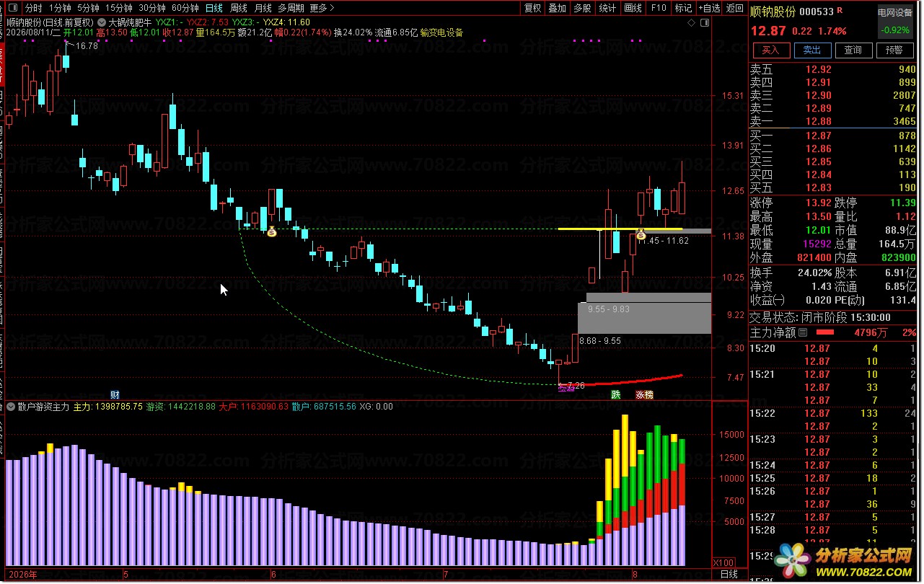Switch to the 15分钟 chart period
This screenshot has height=584, width=924.
[118, 9]
